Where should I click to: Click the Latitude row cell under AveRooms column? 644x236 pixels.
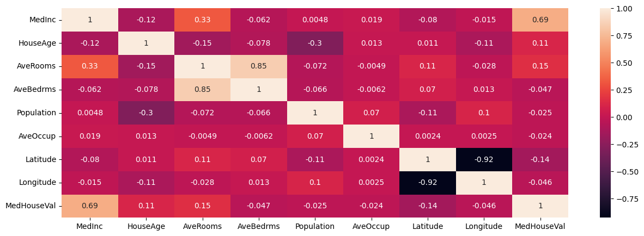point(203,159)
